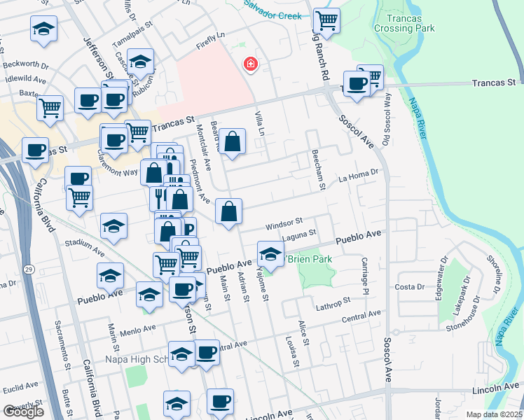
Task: Select the school marker on Napa High School
Action: 181,354
